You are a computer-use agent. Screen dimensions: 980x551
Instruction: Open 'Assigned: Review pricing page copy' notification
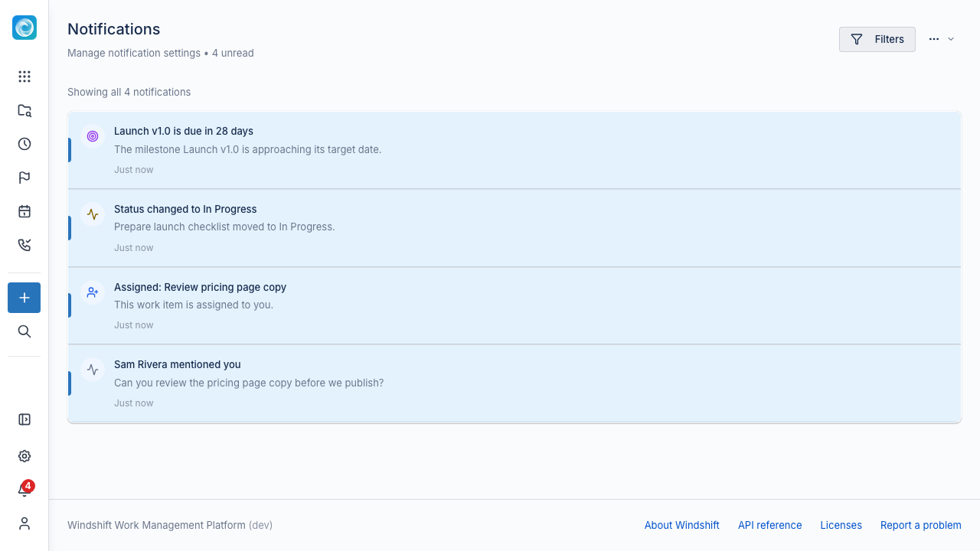(x=514, y=305)
